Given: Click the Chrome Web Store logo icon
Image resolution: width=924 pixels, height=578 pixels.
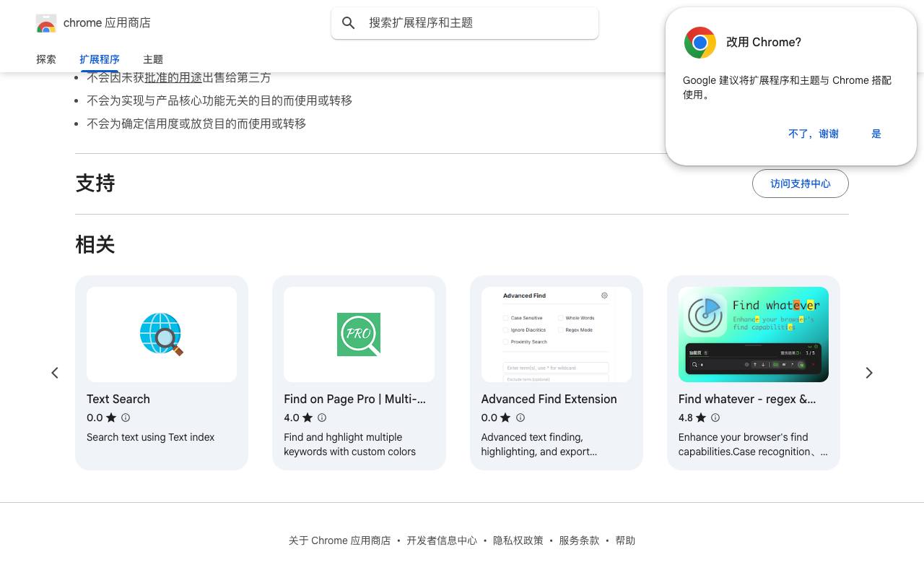Looking at the screenshot, I should click(x=45, y=23).
